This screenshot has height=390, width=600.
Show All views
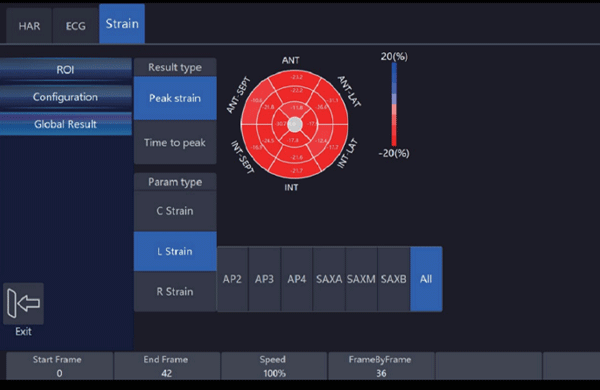point(426,279)
